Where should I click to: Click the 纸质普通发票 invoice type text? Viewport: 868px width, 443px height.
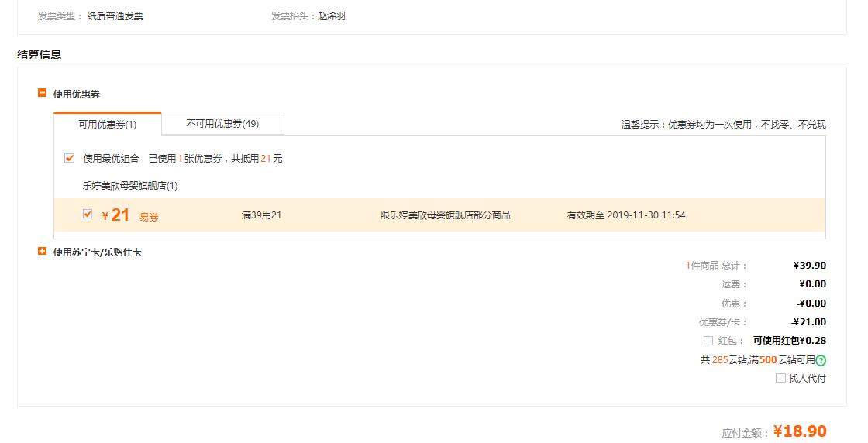click(115, 16)
